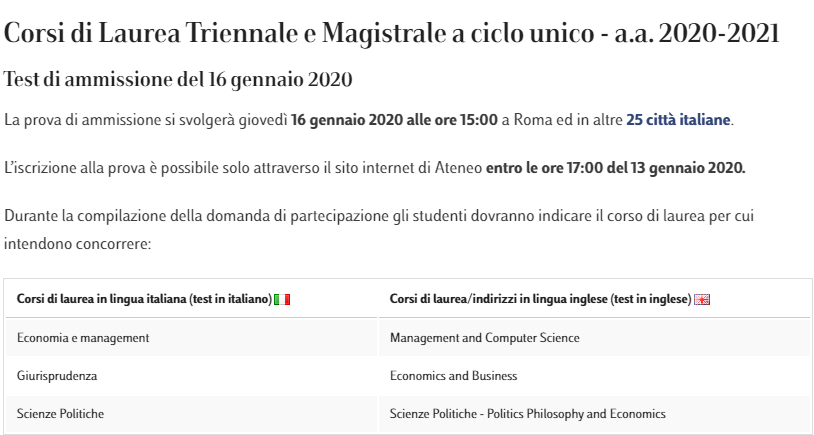Image resolution: width=814 pixels, height=435 pixels.
Task: Open the 25 città italiane link
Action: point(678,120)
